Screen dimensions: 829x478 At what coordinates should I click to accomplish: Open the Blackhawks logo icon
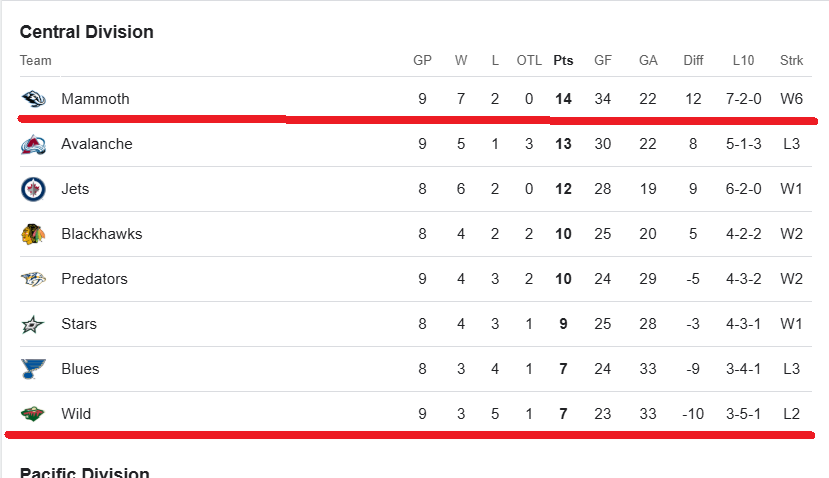click(33, 234)
